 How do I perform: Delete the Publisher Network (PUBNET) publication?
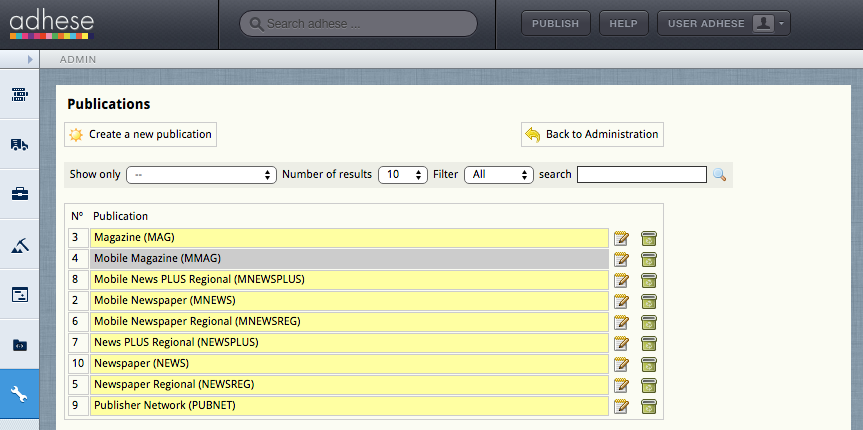649,406
